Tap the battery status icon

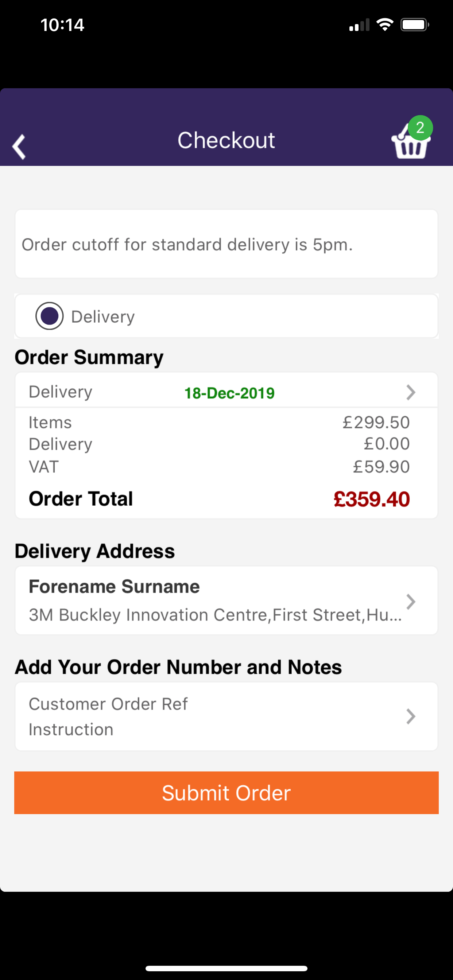(x=415, y=25)
